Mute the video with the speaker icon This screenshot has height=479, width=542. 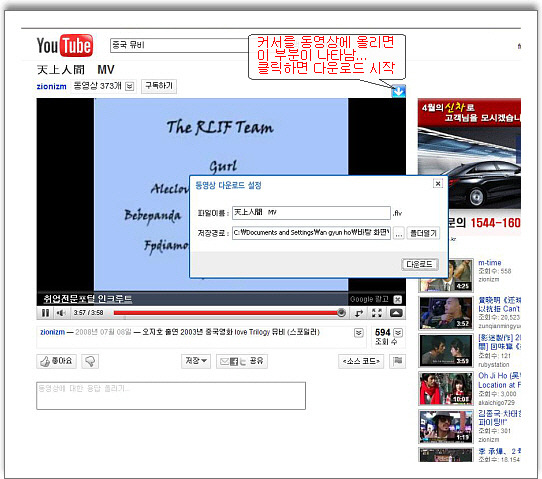(61, 313)
